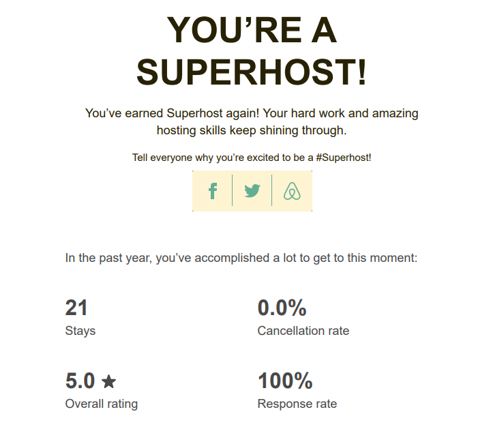Click the 'Tell everyone why you're excited' line
Viewport: 504px width, 429px height.
tap(252, 158)
